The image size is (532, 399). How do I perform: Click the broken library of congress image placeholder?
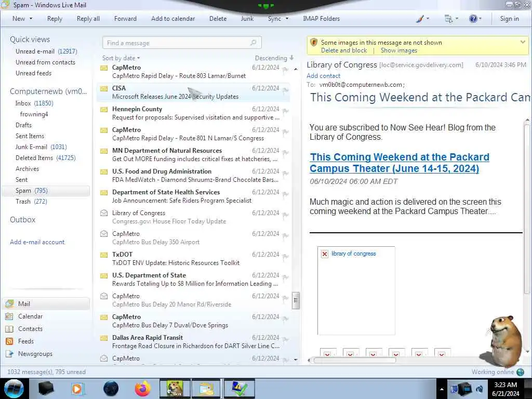356,290
